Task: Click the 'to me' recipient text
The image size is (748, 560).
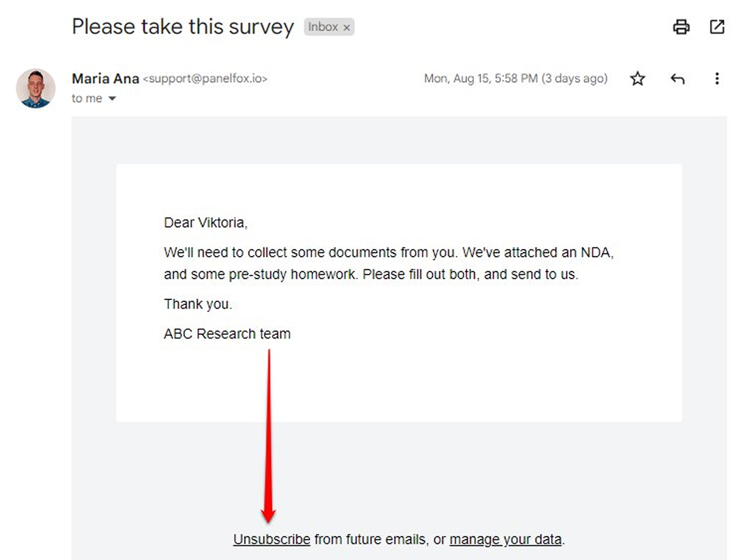Action: click(87, 98)
